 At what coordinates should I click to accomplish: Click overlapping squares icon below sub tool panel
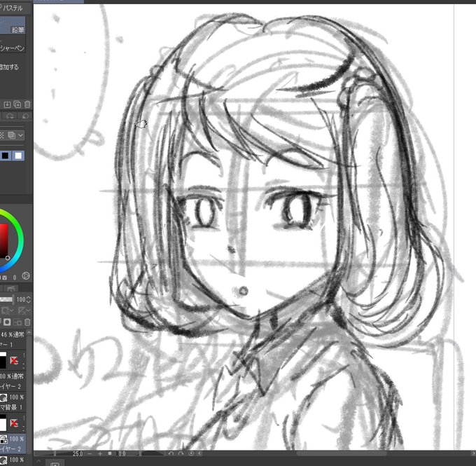pos(11,135)
